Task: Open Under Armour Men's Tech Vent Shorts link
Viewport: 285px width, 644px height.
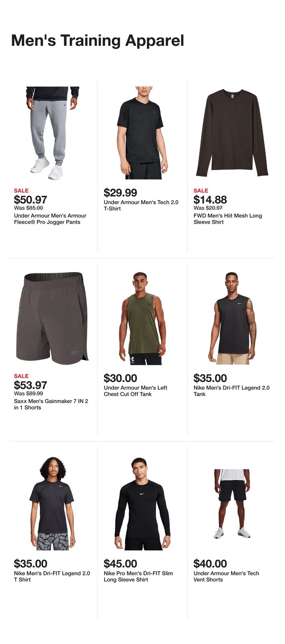Action: [226, 576]
